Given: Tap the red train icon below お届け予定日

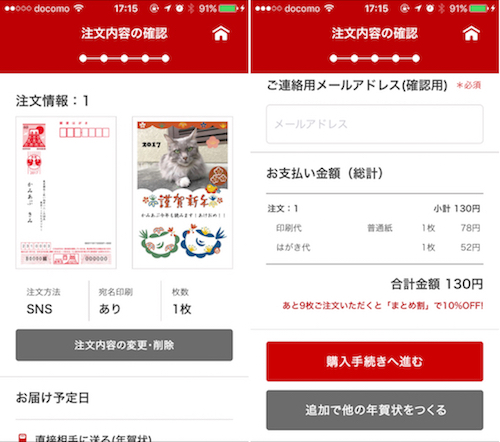Looking at the screenshot, I should [x=22, y=437].
